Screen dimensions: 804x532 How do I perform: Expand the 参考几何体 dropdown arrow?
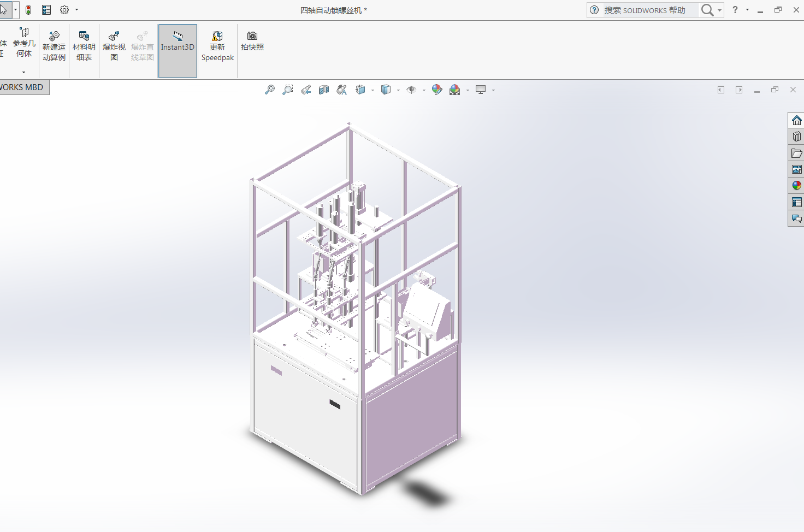click(24, 72)
